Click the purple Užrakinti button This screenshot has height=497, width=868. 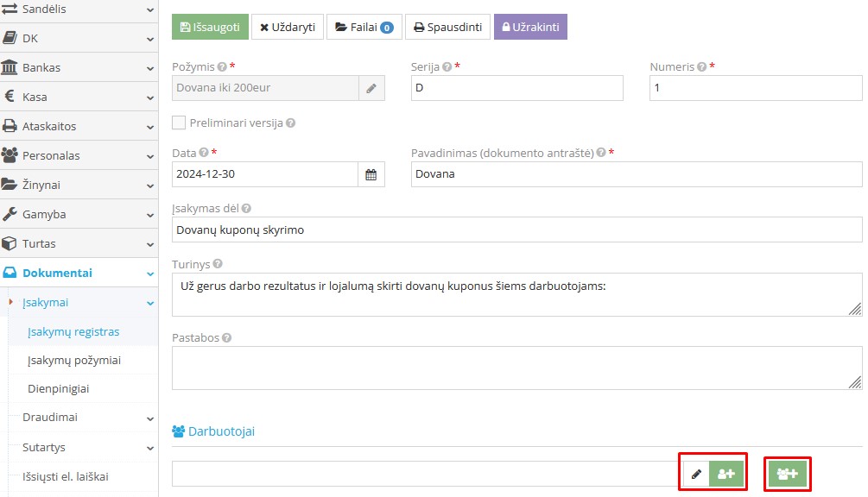pos(530,27)
